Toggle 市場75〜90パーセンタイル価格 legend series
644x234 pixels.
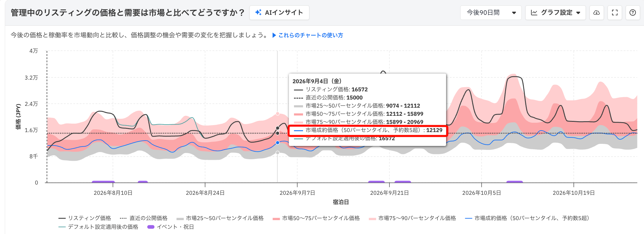[x=412, y=218]
